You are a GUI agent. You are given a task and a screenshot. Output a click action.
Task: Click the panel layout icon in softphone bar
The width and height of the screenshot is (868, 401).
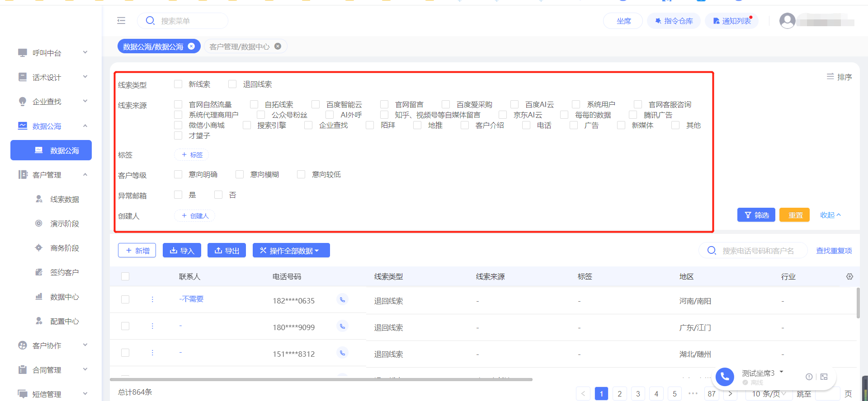tap(824, 377)
